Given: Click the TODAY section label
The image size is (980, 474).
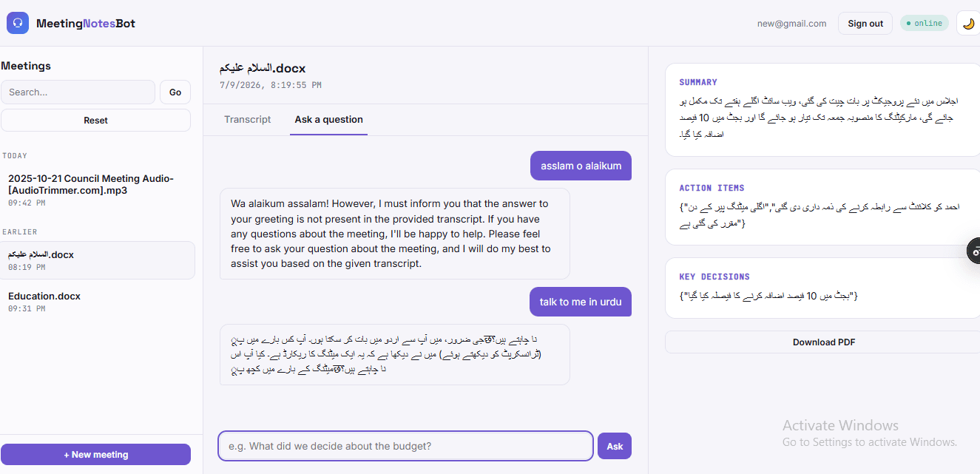Looking at the screenshot, I should pos(15,156).
